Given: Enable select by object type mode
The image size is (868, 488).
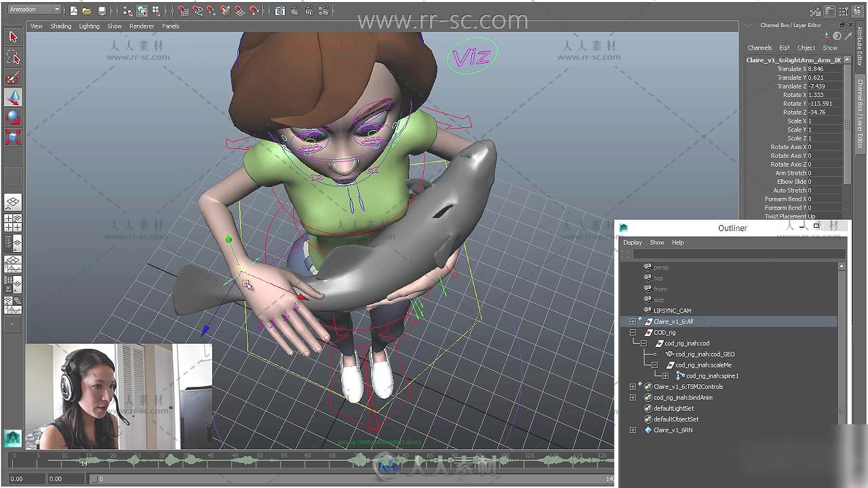Looking at the screenshot, I should pos(142,11).
